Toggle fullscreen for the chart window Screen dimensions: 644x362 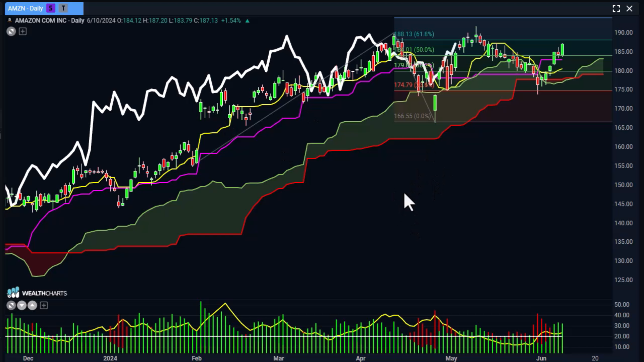point(616,9)
